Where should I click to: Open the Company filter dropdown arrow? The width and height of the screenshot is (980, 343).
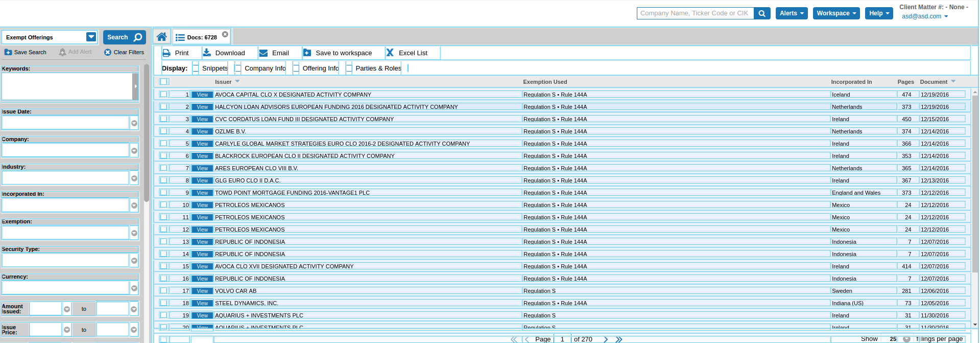pyautogui.click(x=134, y=150)
